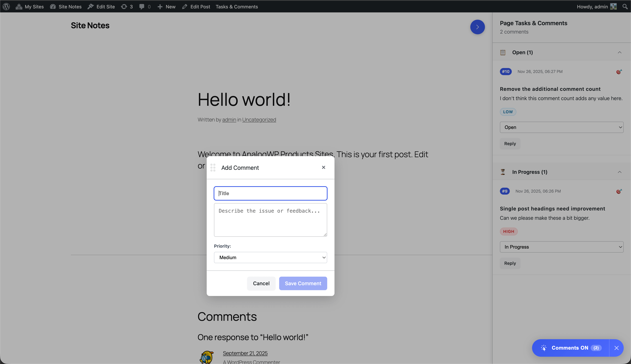This screenshot has width=631, height=364.
Task: Open the comments bubble in the admin bar
Action: tap(145, 7)
